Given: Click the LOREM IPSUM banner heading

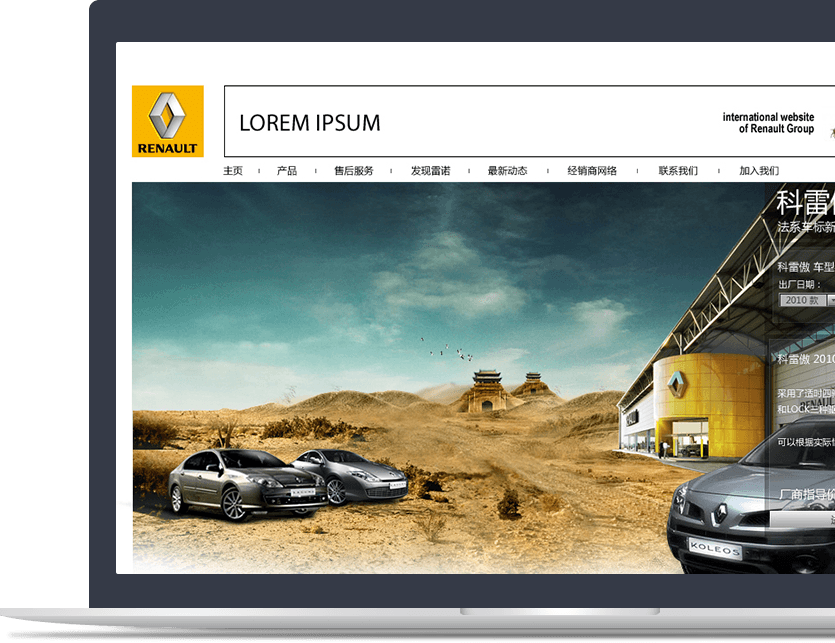Looking at the screenshot, I should click(x=310, y=123).
